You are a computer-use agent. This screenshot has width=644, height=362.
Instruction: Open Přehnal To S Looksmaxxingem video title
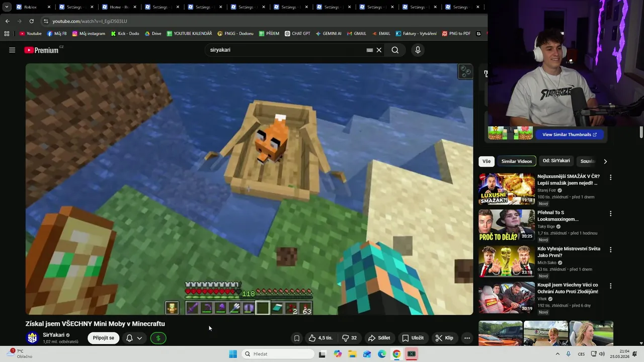558,216
